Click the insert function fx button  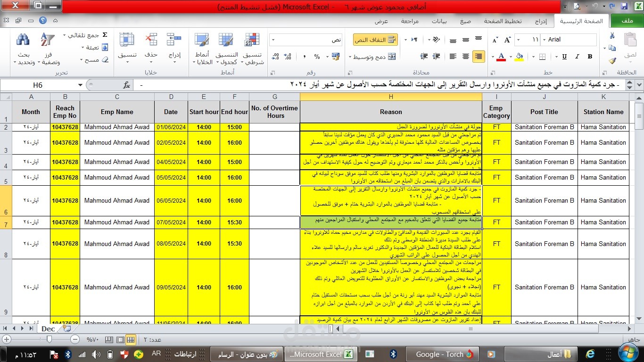click(x=126, y=85)
